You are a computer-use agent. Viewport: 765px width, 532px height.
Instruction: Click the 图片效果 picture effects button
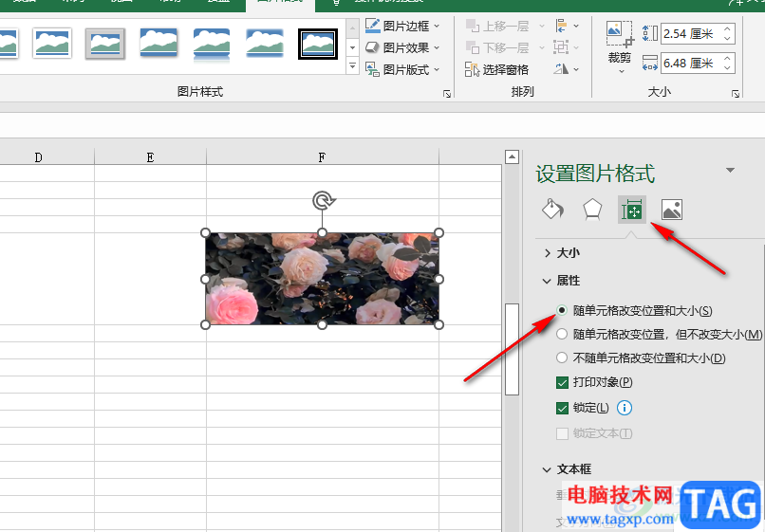(397, 47)
